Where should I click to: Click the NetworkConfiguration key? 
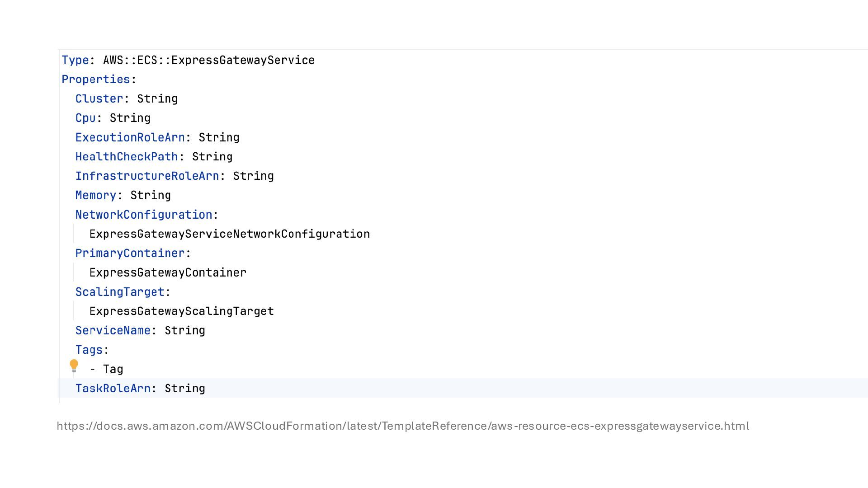click(x=143, y=215)
